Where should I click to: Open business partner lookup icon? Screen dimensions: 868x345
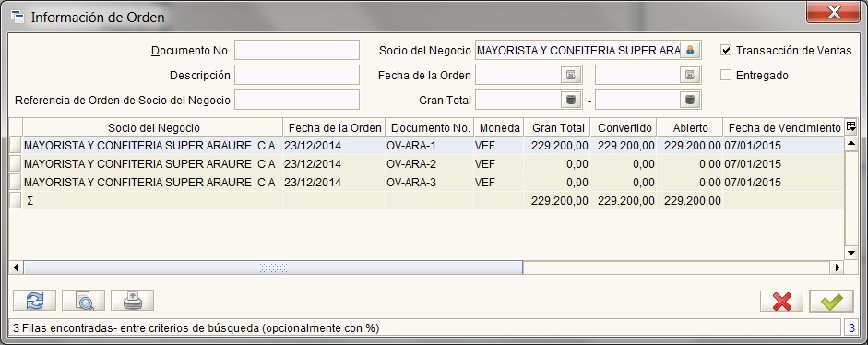click(x=690, y=50)
